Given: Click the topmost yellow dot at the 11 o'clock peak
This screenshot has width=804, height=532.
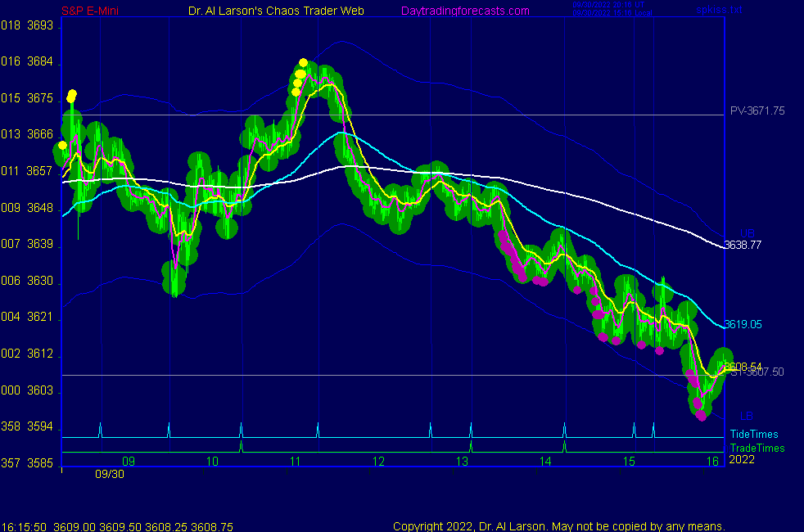Looking at the screenshot, I should [x=303, y=63].
